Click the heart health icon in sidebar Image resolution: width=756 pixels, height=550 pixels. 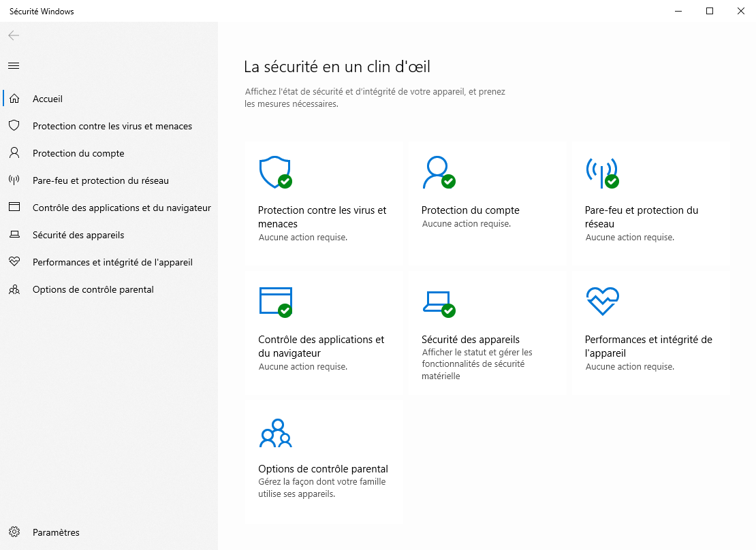point(14,262)
